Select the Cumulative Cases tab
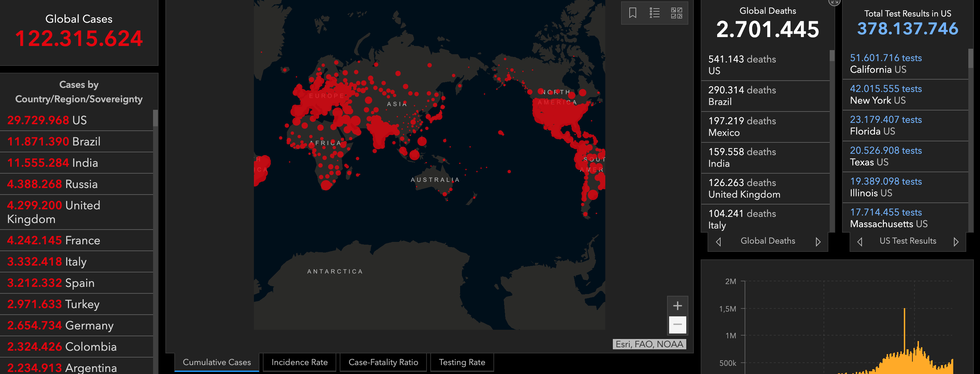 [x=217, y=362]
